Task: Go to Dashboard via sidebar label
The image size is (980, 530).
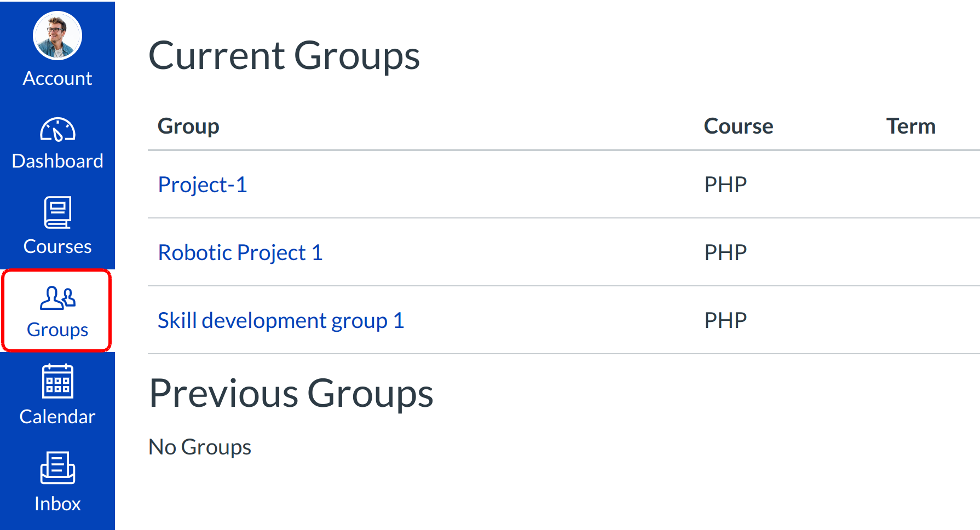Action: [x=57, y=161]
